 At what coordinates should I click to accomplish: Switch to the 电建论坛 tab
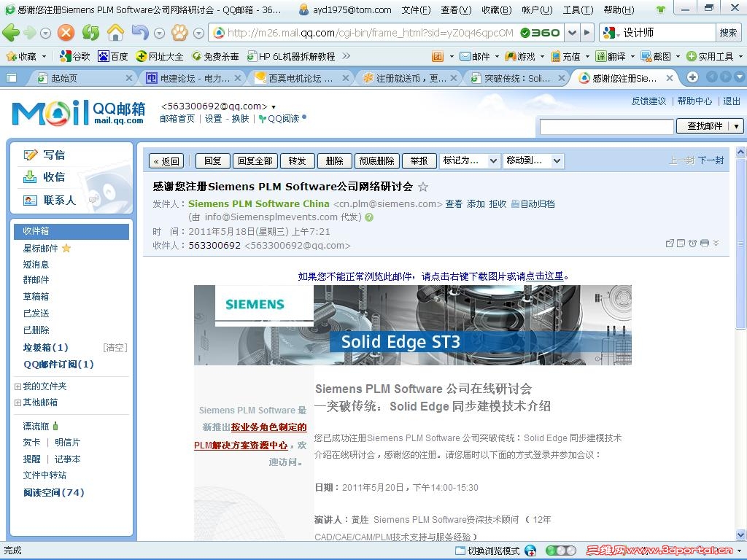pos(194,78)
